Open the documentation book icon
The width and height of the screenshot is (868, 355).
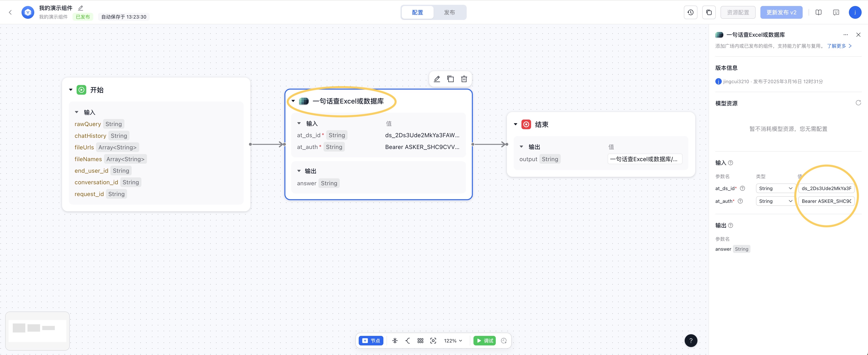[x=818, y=13]
